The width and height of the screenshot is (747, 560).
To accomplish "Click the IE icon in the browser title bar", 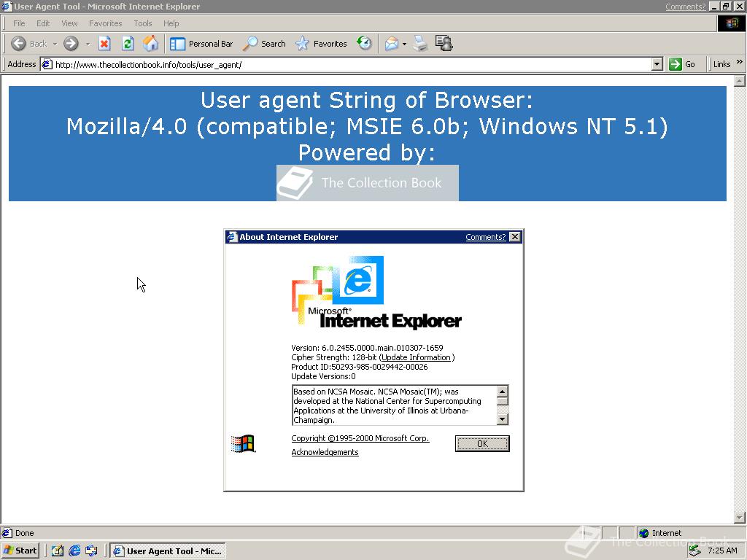I will pyautogui.click(x=7, y=7).
